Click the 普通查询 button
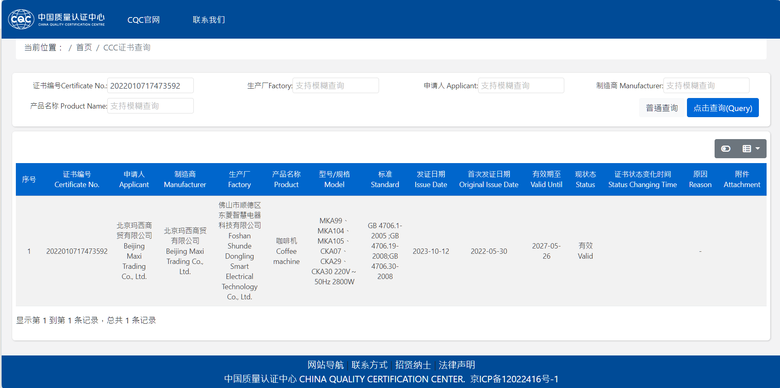Viewport: 780px width, 388px height. pos(662,108)
